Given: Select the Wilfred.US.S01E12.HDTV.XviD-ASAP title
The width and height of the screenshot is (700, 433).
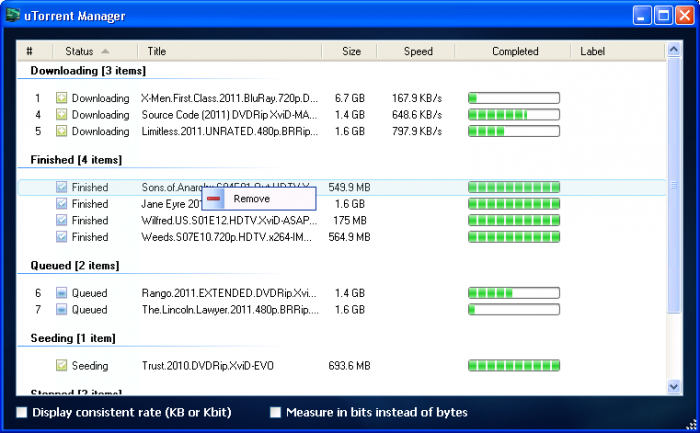Looking at the screenshot, I should 229,220.
